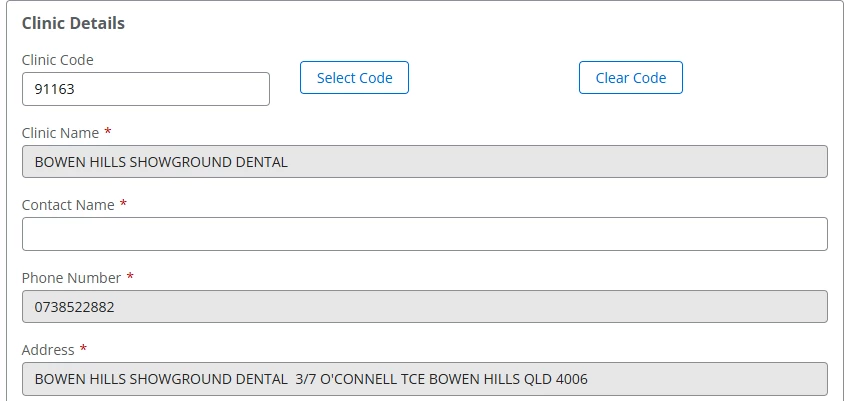Click empty area right of Clear Code button

point(757,77)
